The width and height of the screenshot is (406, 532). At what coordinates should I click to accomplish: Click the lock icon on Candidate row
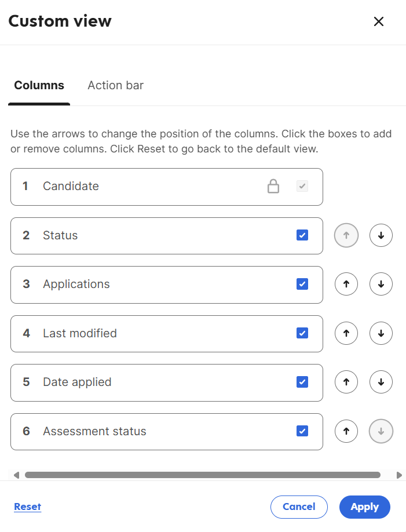pyautogui.click(x=273, y=186)
